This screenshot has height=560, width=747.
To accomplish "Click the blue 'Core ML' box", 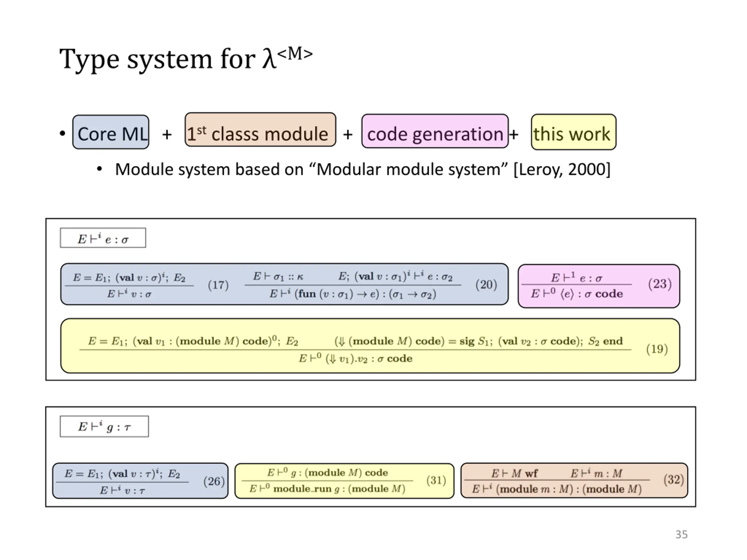I will pyautogui.click(x=111, y=132).
